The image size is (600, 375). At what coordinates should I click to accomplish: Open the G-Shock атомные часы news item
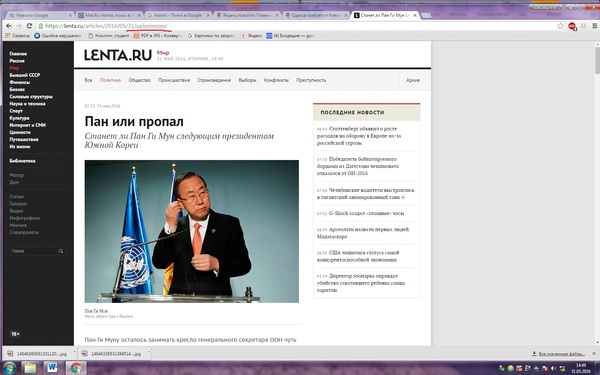click(x=360, y=213)
